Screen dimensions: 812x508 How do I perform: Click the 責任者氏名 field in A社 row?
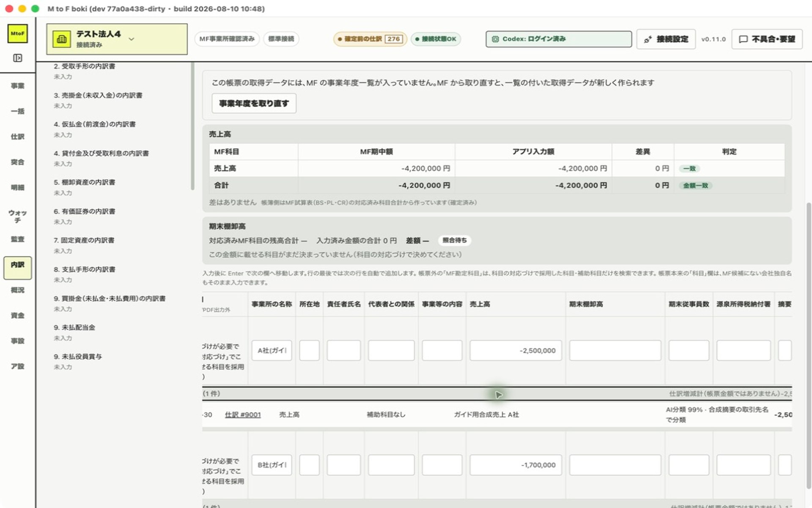[343, 351]
